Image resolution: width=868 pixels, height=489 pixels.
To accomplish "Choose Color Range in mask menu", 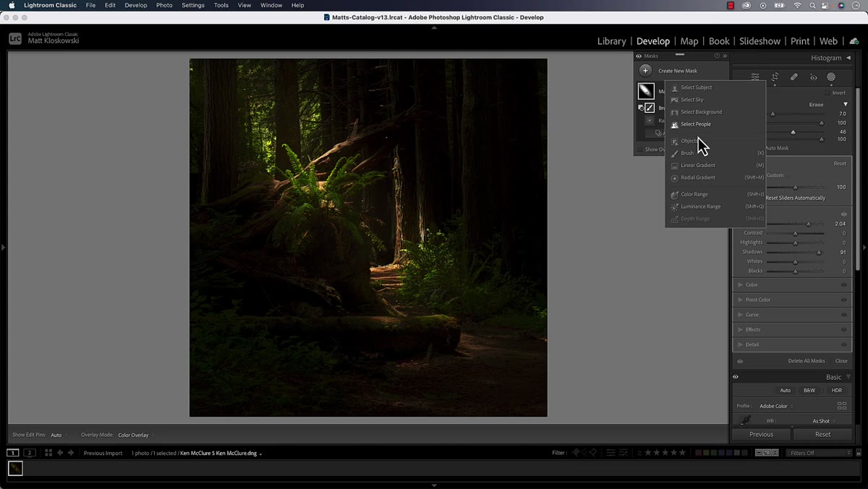I will click(715, 195).
